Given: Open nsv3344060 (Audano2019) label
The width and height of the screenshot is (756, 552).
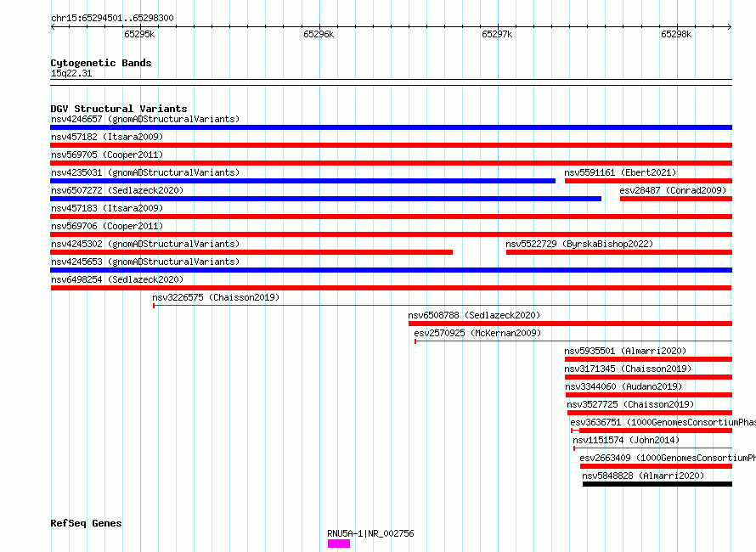Looking at the screenshot, I should click(623, 386).
